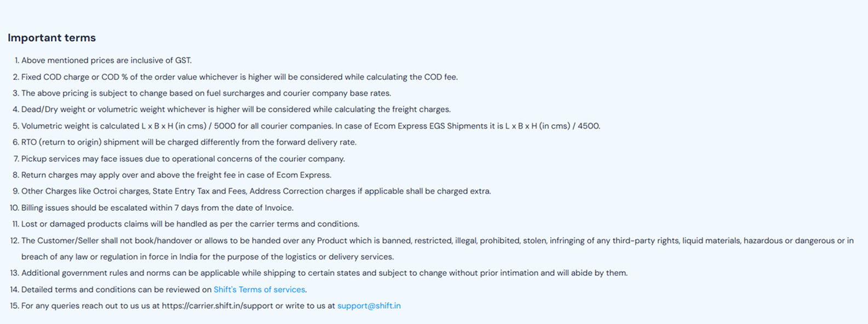The height and width of the screenshot is (324, 868).
Task: Click the 'breach of any law' continuation line
Action: tap(207, 257)
